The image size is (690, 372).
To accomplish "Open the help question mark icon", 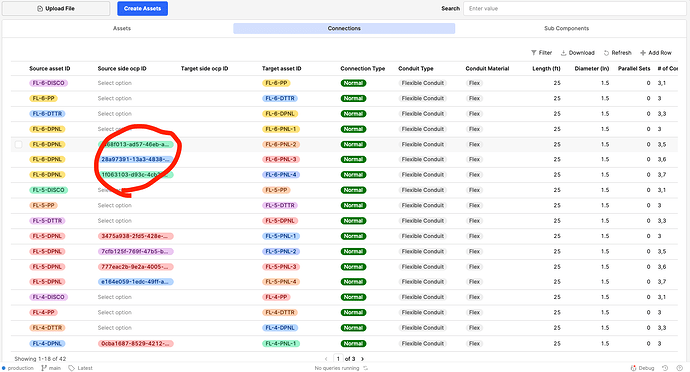I will 680,368.
